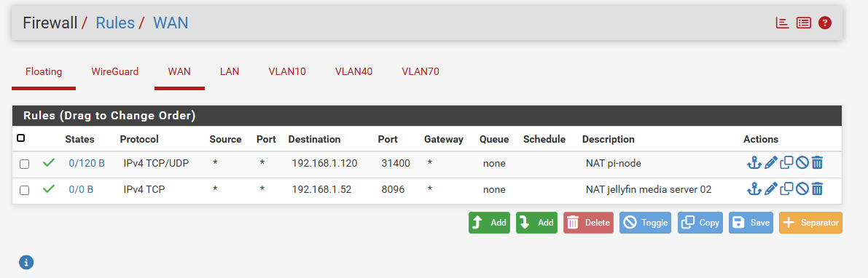
Task: Delete the jellyfin media server rule trash icon
Action: point(817,189)
